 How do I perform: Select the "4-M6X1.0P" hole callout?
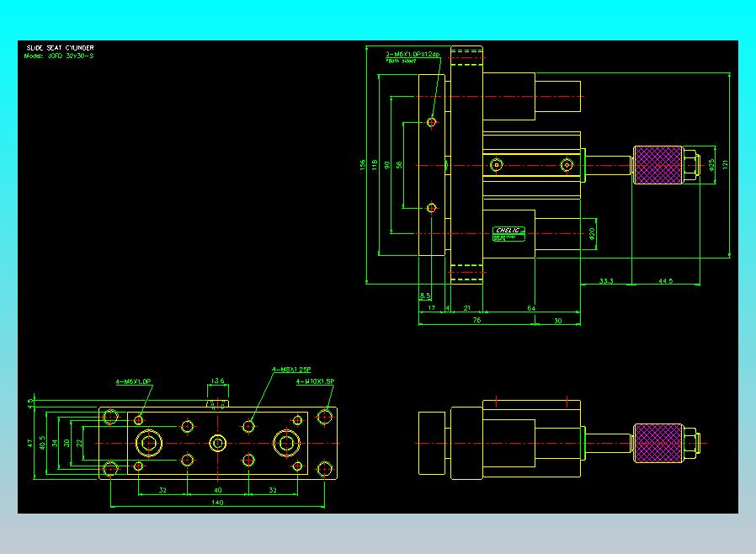(x=133, y=381)
